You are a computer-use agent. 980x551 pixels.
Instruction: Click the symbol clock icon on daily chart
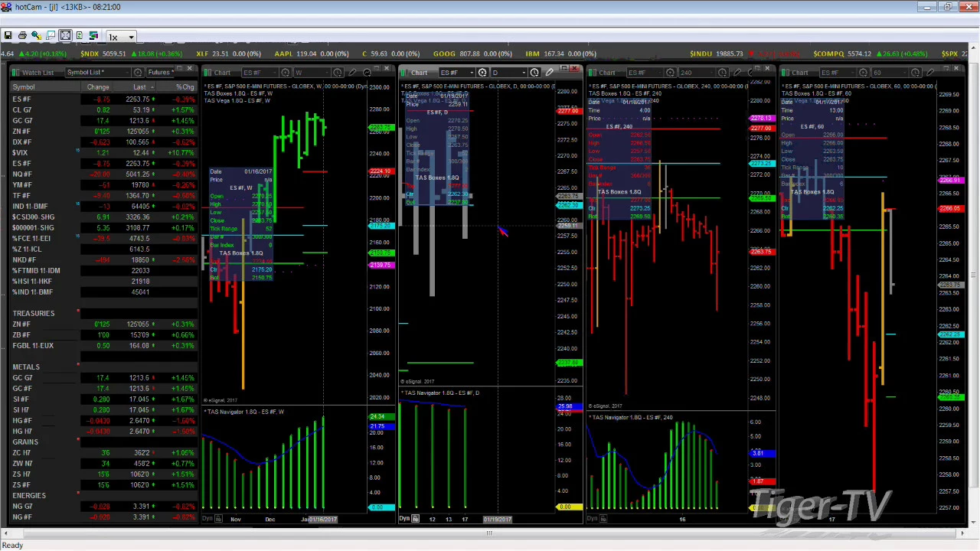[482, 73]
